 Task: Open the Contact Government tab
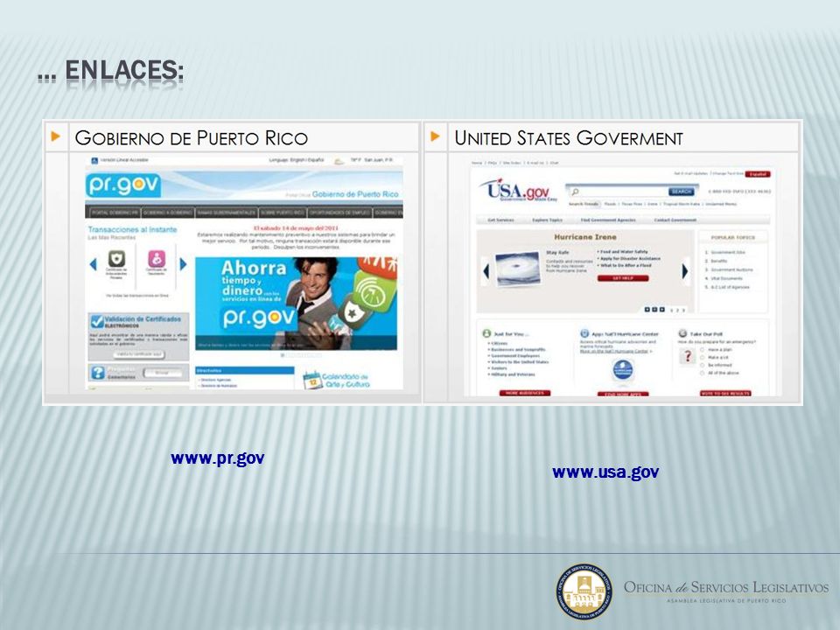coord(675,220)
